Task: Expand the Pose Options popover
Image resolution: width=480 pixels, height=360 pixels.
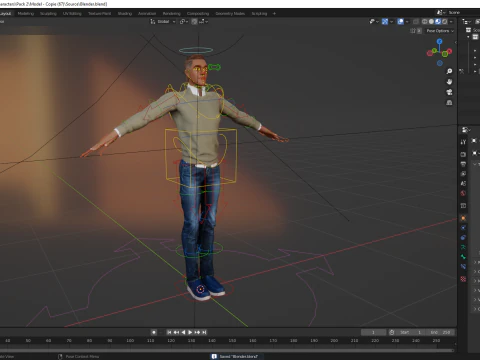Action: (x=440, y=31)
